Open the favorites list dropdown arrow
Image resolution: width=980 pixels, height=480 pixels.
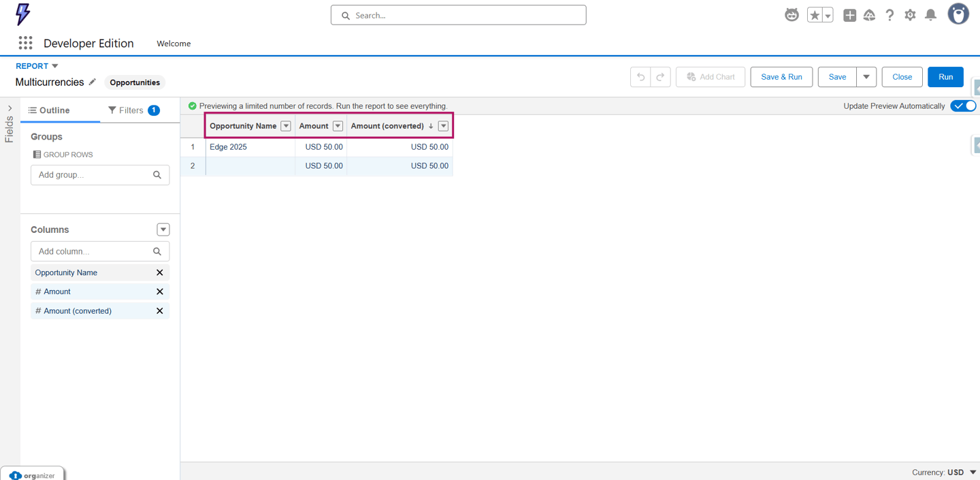coord(828,16)
